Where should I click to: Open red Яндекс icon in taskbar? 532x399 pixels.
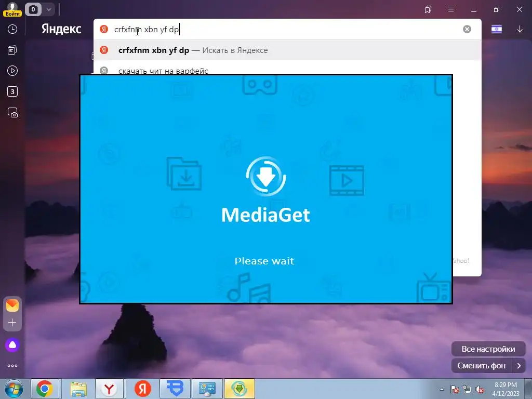coord(142,389)
